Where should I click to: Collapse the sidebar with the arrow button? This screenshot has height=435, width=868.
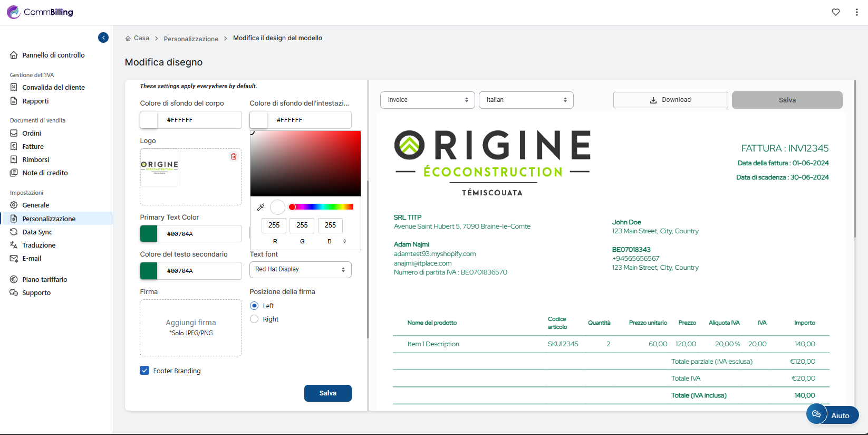(103, 37)
